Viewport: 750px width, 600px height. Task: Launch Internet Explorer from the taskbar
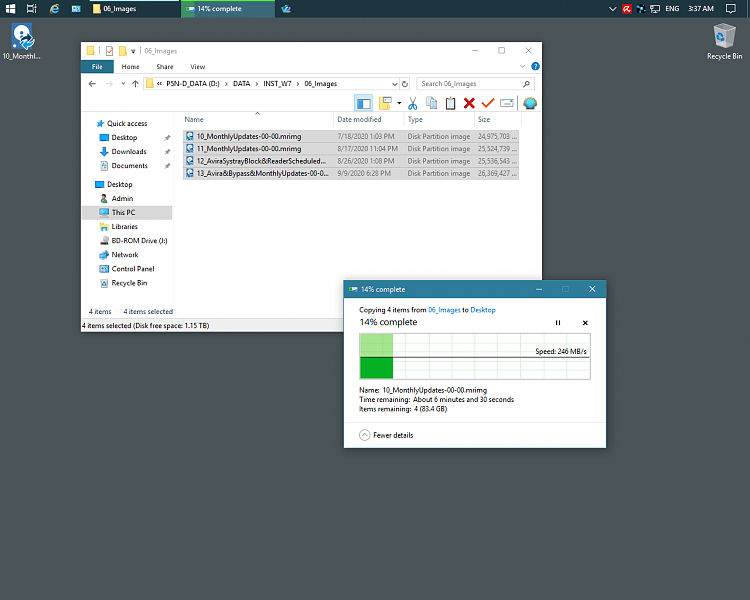pyautogui.click(x=54, y=9)
